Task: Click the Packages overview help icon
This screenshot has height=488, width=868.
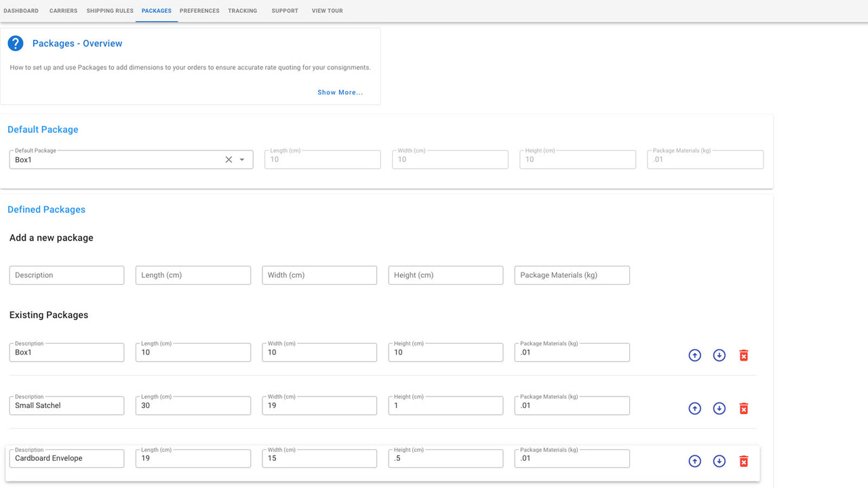Action: 15,43
